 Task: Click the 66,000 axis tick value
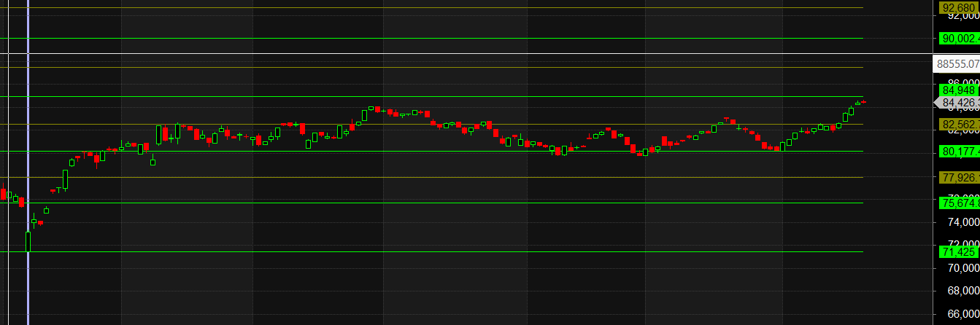(963, 315)
